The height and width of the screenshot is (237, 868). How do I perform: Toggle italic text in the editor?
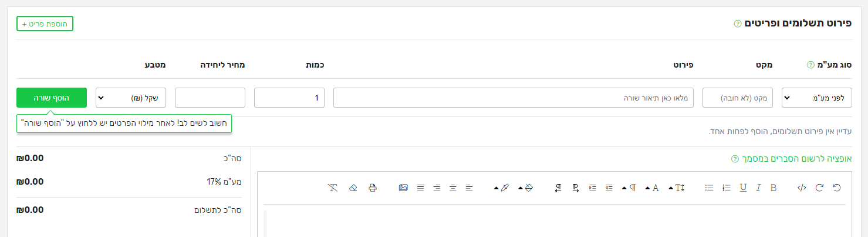coord(758,188)
